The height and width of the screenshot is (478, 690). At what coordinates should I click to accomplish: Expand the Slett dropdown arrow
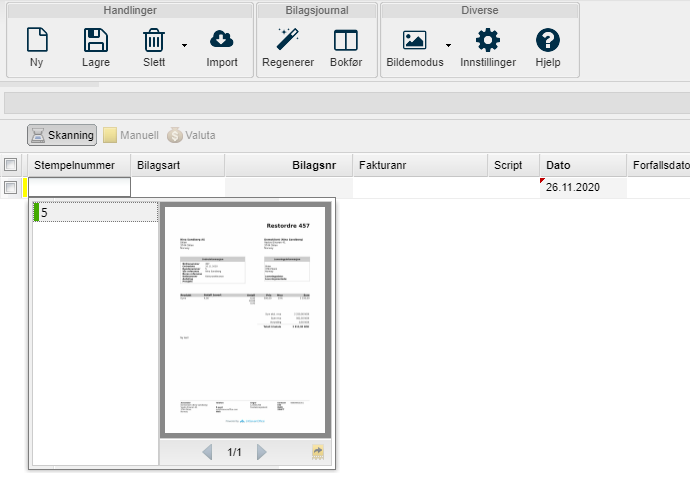[x=184, y=45]
